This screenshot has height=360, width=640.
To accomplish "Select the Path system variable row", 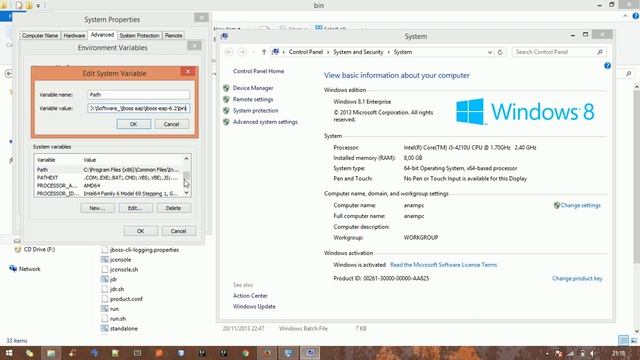I will pos(109,169).
